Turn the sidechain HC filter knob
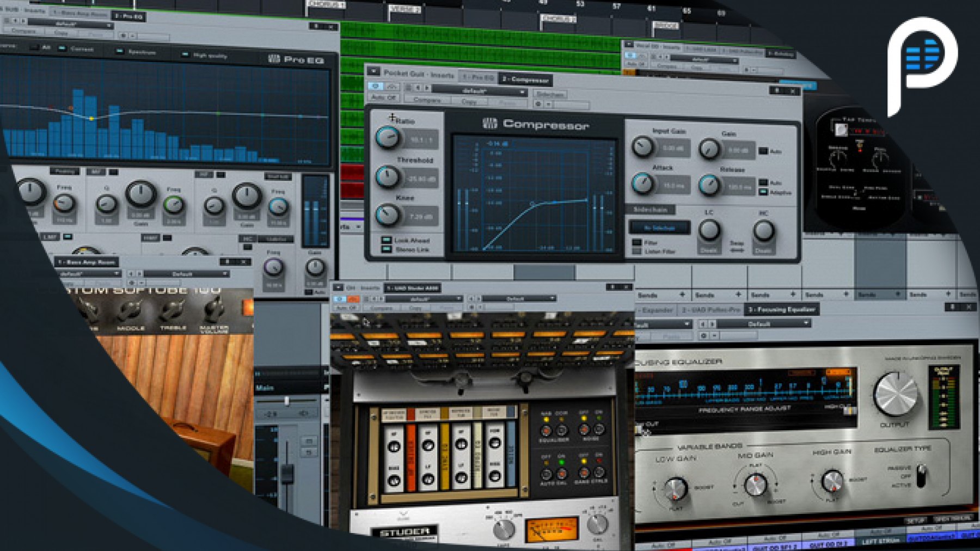 764,231
